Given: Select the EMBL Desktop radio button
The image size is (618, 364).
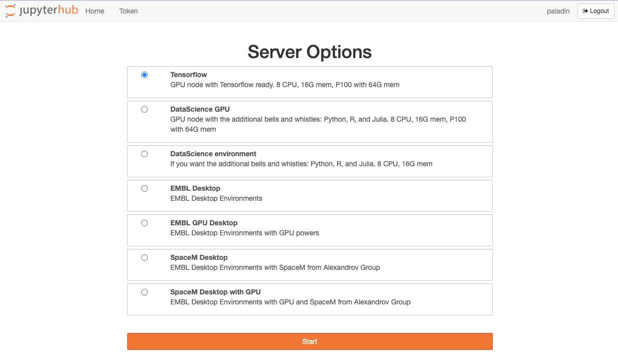Looking at the screenshot, I should point(145,189).
